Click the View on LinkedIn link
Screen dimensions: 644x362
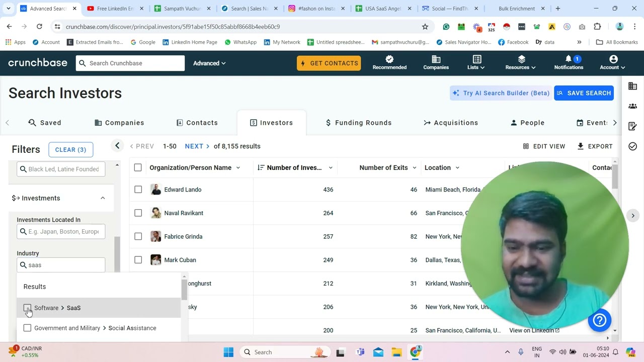click(x=534, y=330)
